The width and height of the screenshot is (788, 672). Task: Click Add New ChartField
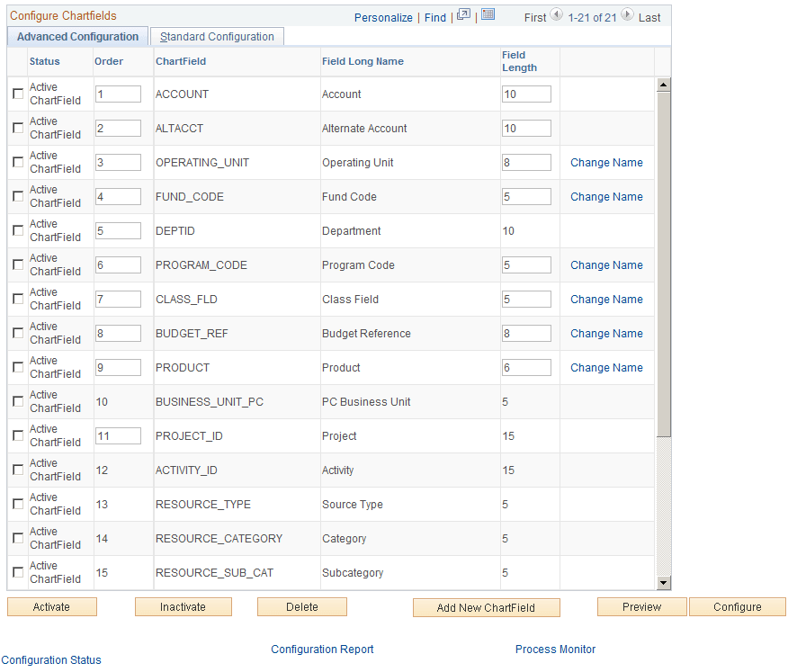[x=486, y=607]
